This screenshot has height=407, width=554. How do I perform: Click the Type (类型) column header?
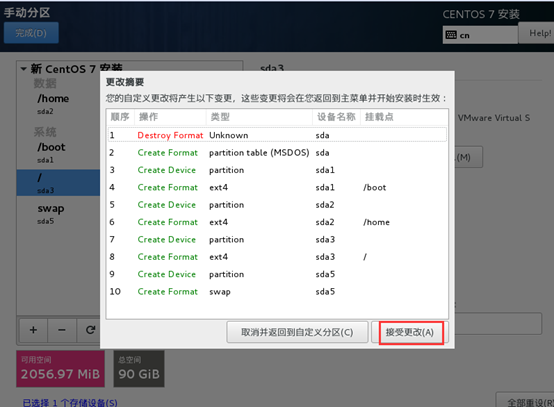tap(259, 117)
